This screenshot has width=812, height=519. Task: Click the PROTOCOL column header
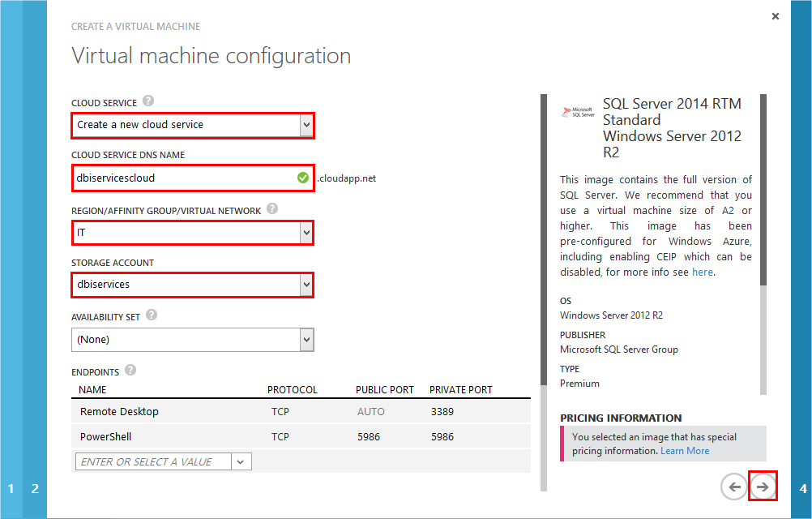coord(292,389)
